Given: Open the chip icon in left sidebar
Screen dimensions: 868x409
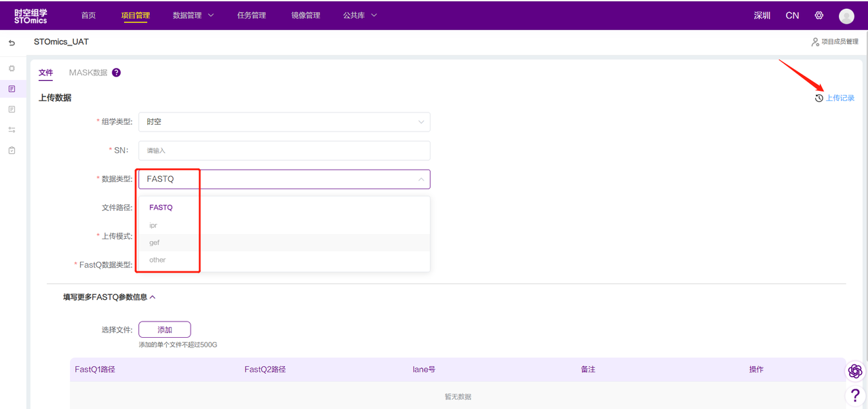Looking at the screenshot, I should [x=12, y=69].
